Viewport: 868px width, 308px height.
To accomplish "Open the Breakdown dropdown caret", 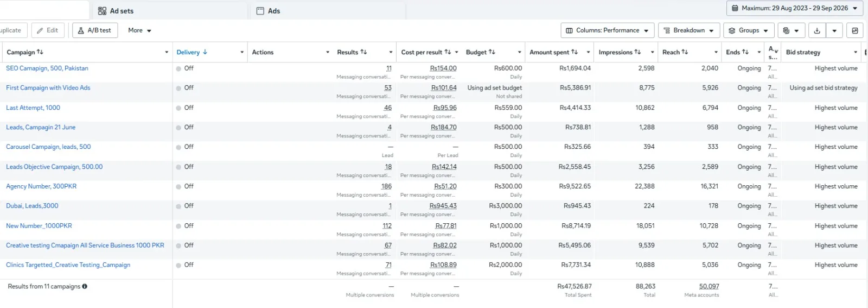I will point(711,31).
